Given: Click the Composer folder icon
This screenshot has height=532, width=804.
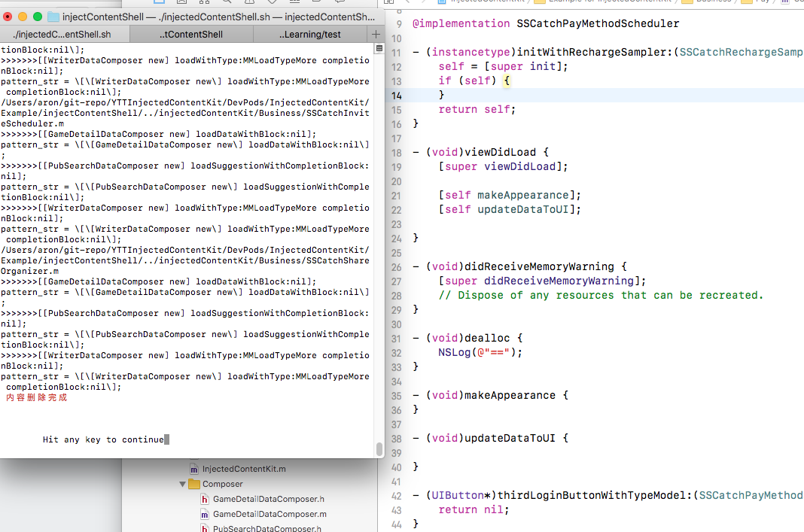Looking at the screenshot, I should (193, 484).
